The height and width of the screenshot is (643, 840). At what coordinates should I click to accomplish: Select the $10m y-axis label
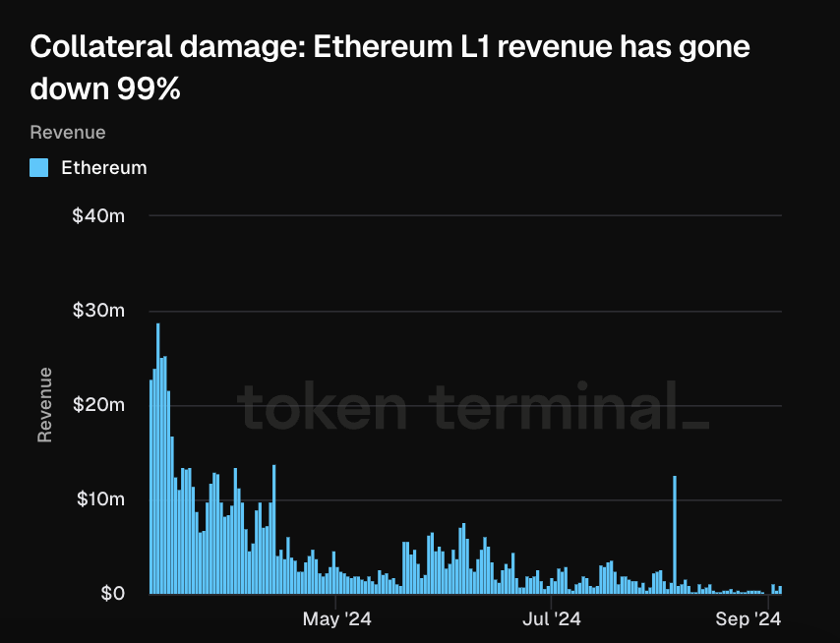click(100, 499)
